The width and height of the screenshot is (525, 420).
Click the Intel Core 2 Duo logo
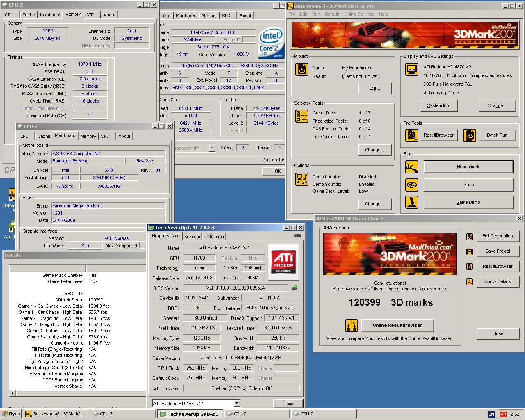pyautogui.click(x=272, y=43)
